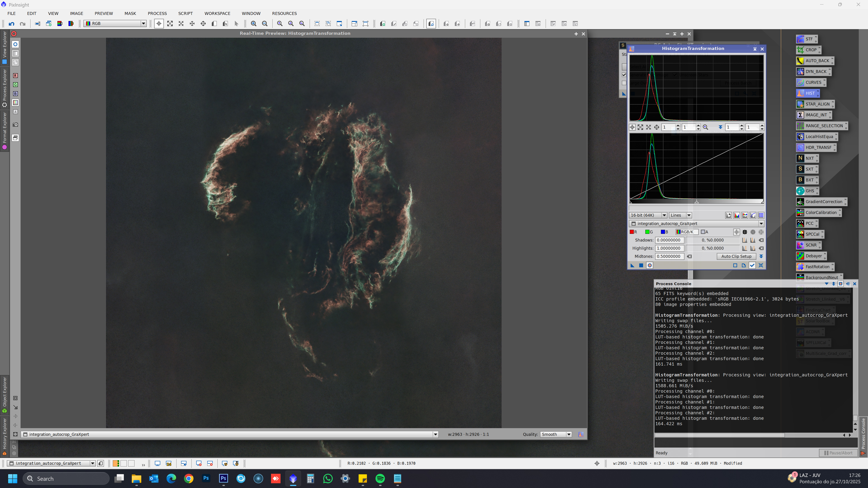Select the RGB/K channel option
The height and width of the screenshot is (488, 868).
(686, 232)
